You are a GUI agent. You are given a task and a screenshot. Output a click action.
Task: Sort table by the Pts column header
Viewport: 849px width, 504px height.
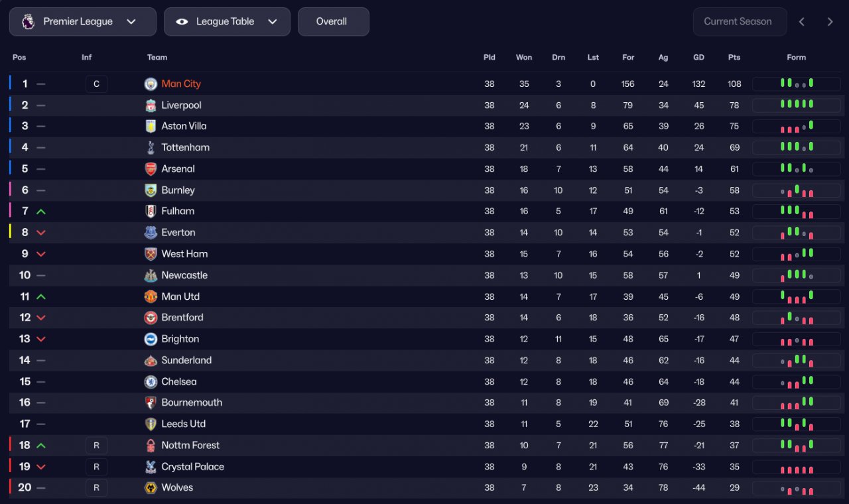(x=734, y=57)
